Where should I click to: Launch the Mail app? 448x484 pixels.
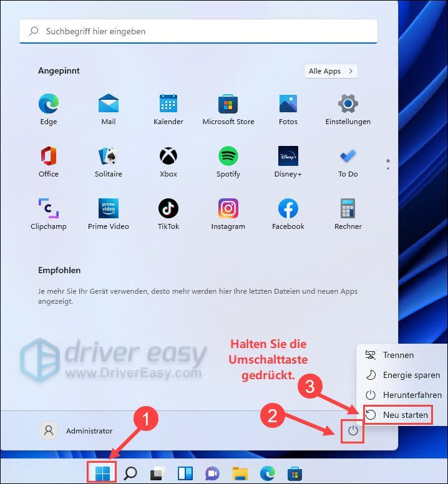[x=109, y=109]
